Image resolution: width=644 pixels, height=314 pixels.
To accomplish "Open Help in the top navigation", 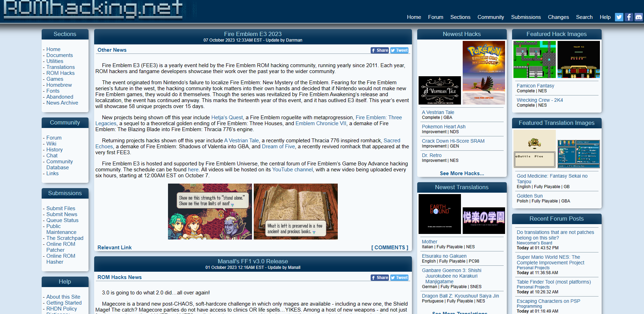I will click(x=605, y=17).
